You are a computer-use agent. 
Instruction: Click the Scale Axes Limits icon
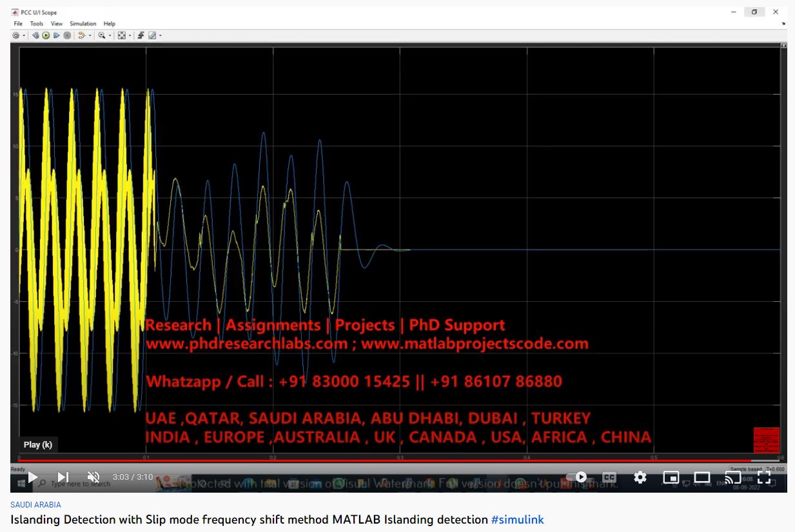121,35
